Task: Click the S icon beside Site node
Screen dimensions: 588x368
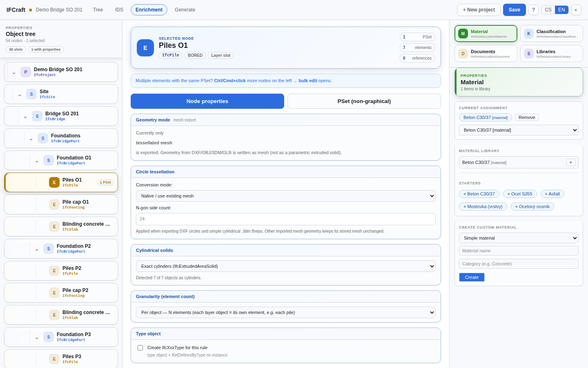Action: pyautogui.click(x=31, y=94)
